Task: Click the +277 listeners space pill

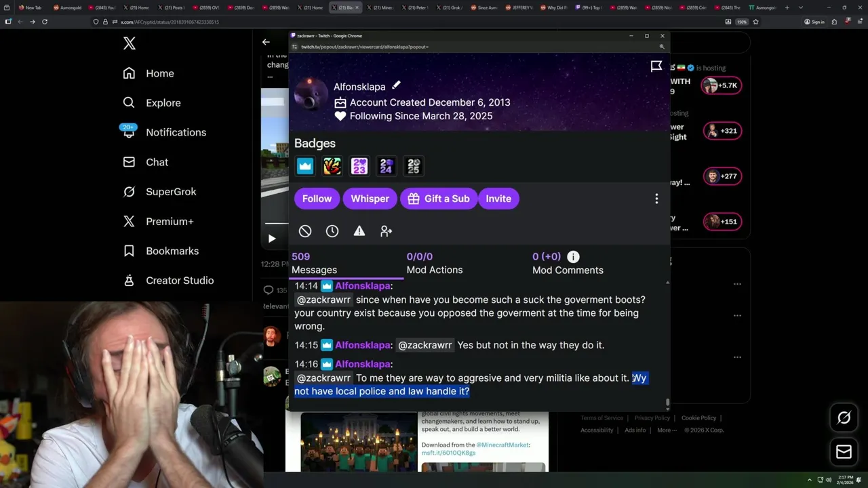Action: pos(722,176)
